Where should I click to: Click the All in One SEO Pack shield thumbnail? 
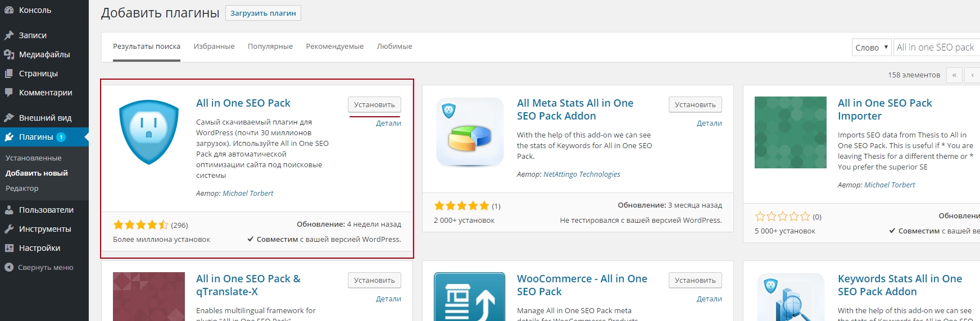click(149, 132)
